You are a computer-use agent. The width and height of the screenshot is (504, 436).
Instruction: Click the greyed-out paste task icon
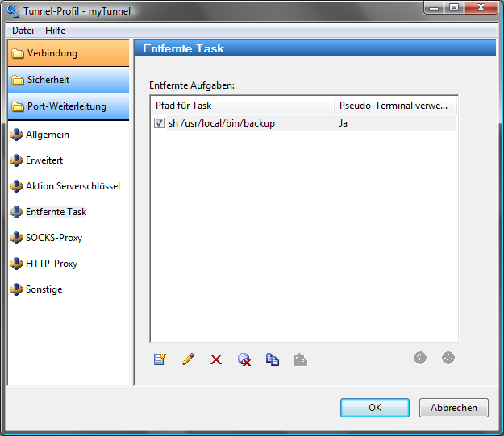301,359
